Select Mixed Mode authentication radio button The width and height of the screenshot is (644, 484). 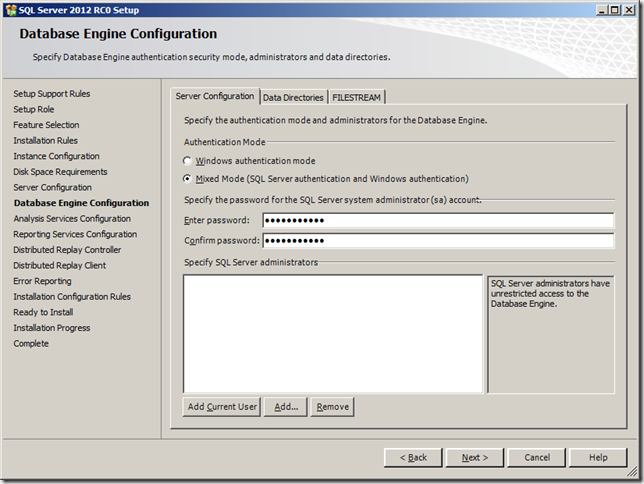pos(187,179)
